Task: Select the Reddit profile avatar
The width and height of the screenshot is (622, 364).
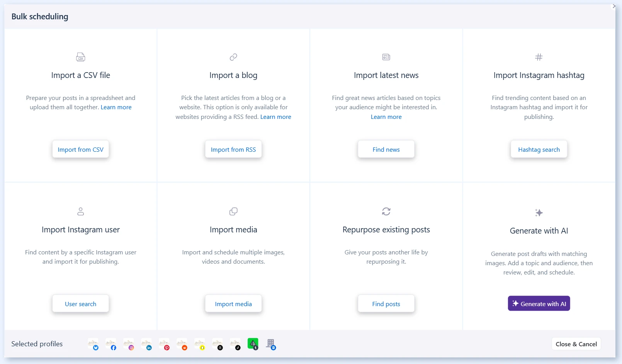Action: tap(182, 344)
